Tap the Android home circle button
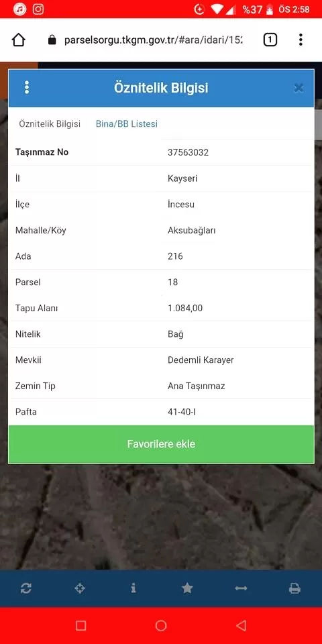Viewport: 322px width, 644px height. pyautogui.click(x=161, y=625)
